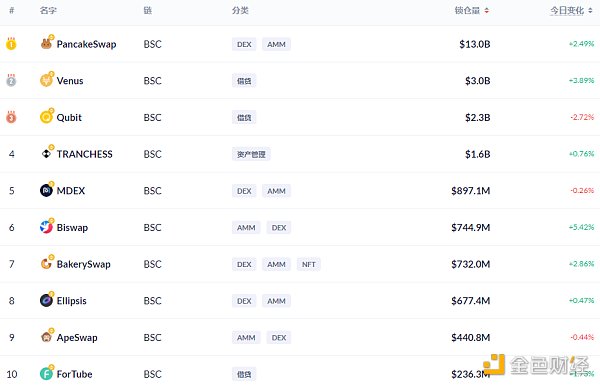Click the 分类 column header
Screen dimensions: 600x386
click(x=240, y=10)
